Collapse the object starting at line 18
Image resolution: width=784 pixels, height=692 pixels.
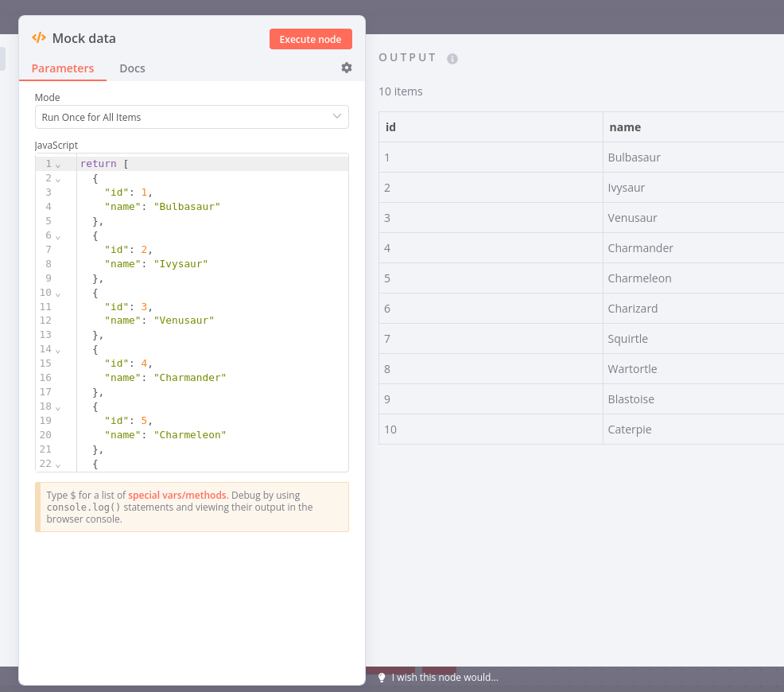click(58, 407)
